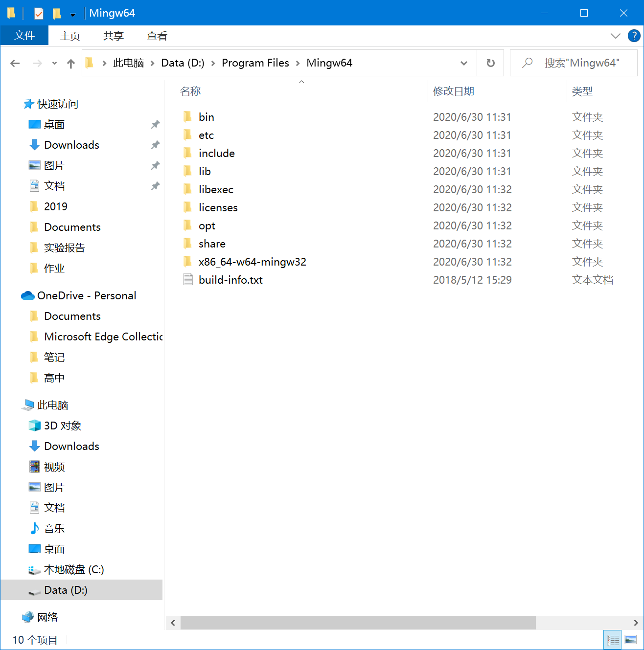Image resolution: width=644 pixels, height=650 pixels.
Task: Go up one folder level
Action: (71, 63)
